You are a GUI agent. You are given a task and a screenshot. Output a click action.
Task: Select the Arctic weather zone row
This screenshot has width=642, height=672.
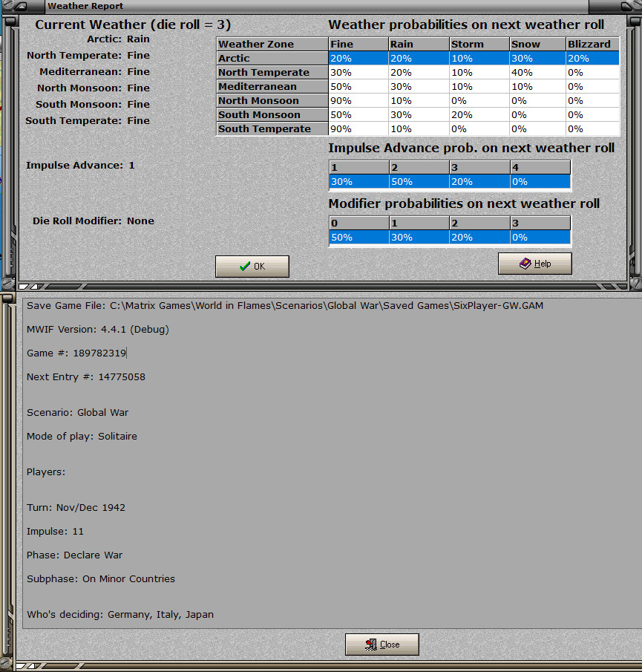point(418,58)
